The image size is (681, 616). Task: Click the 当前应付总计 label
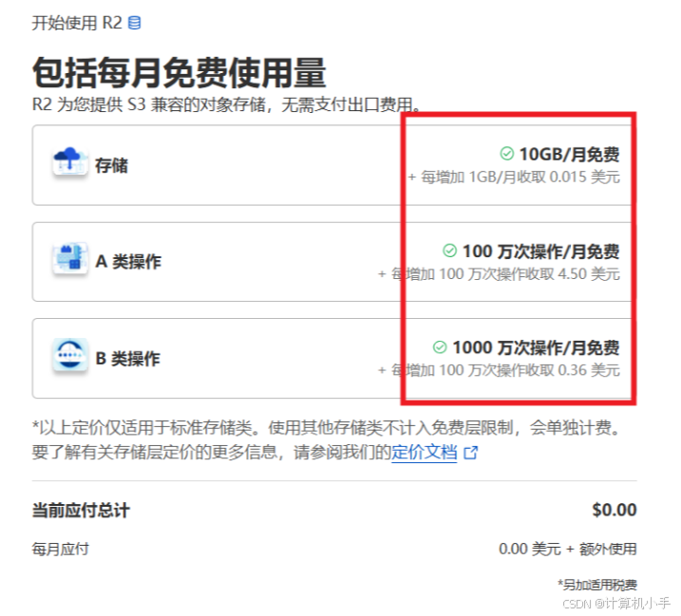click(81, 511)
